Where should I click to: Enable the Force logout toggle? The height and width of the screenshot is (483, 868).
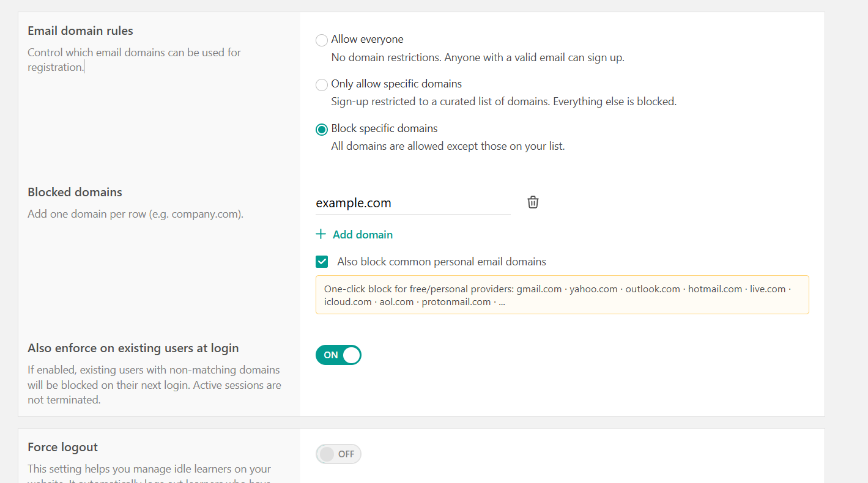pyautogui.click(x=338, y=454)
